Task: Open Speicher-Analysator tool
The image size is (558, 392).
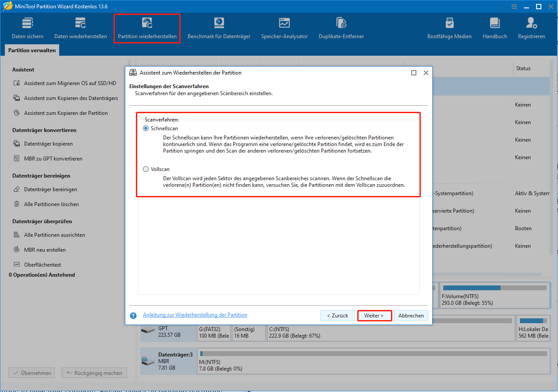Action: (x=284, y=29)
